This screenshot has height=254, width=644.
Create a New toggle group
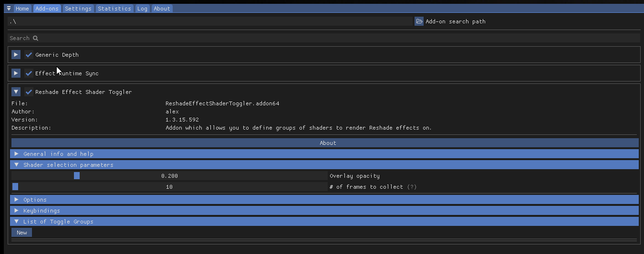tap(21, 233)
